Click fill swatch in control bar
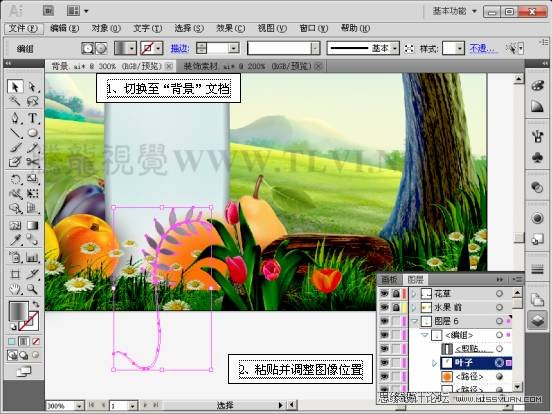 click(121, 48)
